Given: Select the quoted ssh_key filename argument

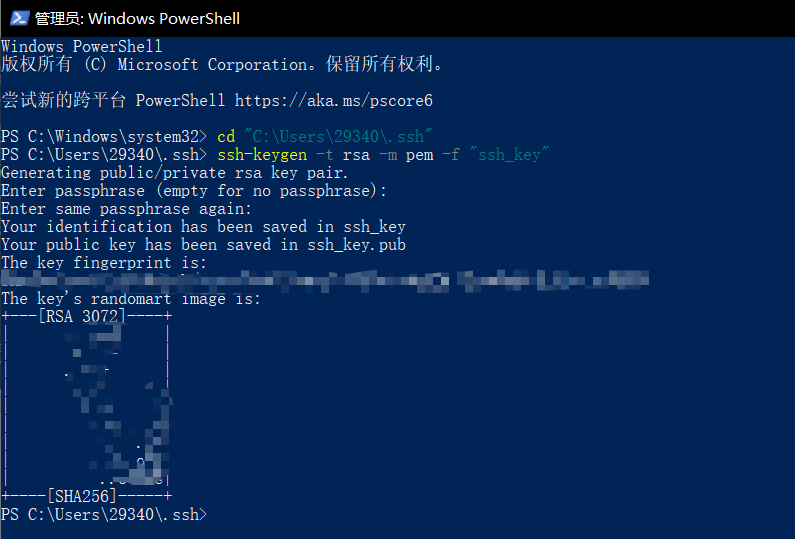Looking at the screenshot, I should (x=509, y=154).
